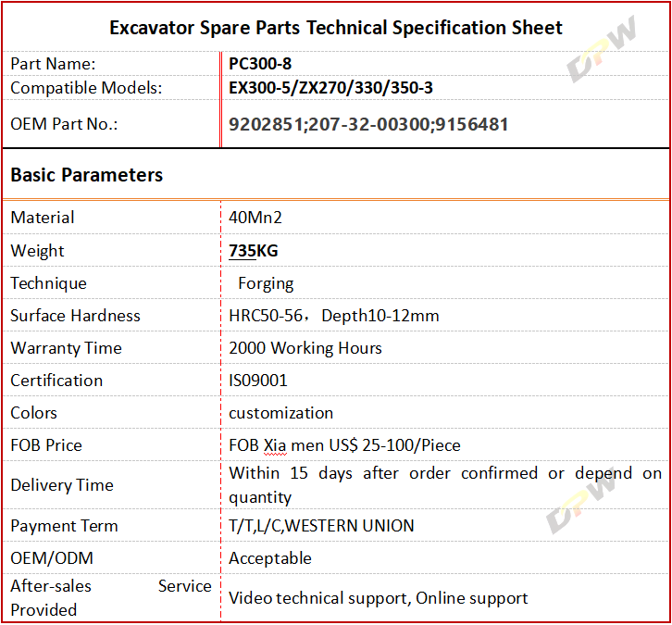Select the 'Weight' row label
The image size is (672, 625).
pos(37,251)
